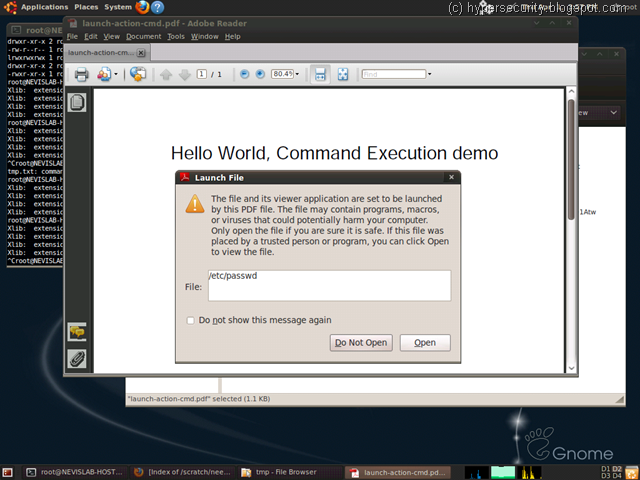Image resolution: width=640 pixels, height=480 pixels.
Task: Click the help question mark panel icon
Action: click(x=158, y=7)
